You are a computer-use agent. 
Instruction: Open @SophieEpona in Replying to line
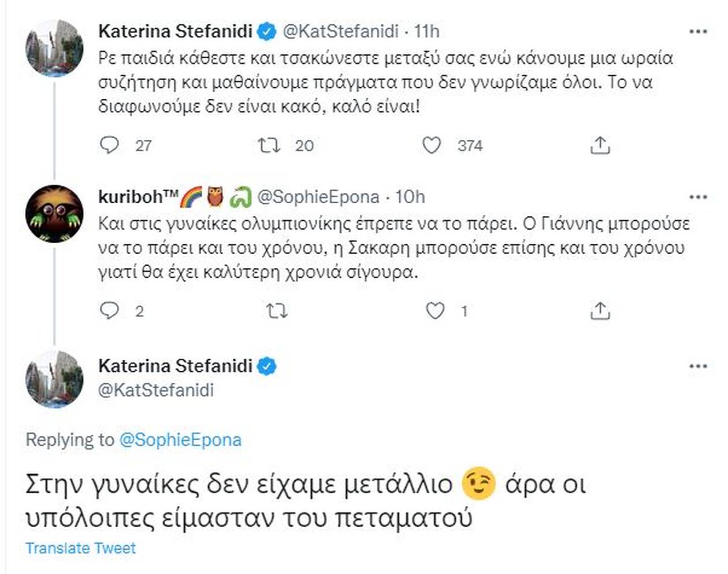point(180,440)
